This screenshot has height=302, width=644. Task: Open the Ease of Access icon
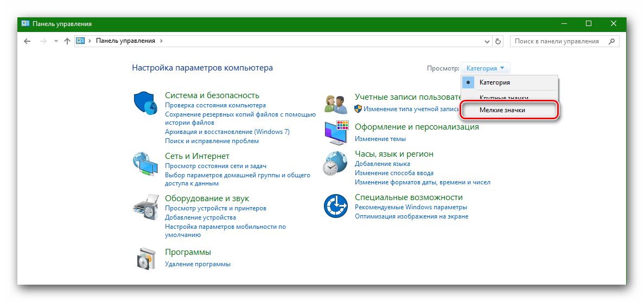coord(335,206)
